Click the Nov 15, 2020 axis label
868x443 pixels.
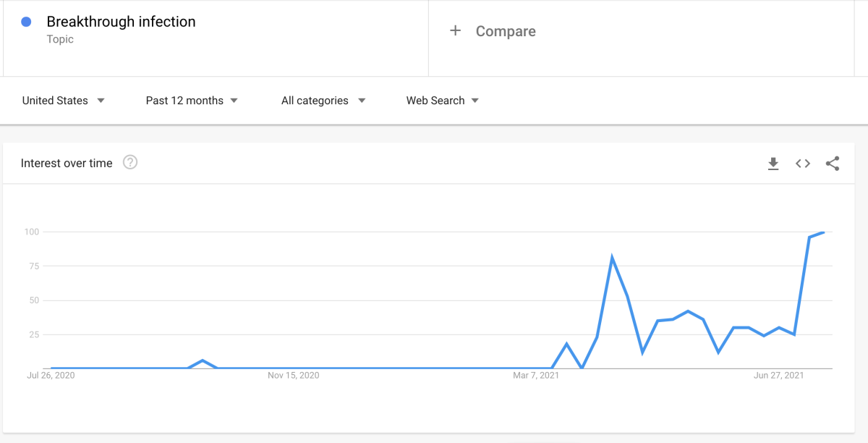click(293, 375)
